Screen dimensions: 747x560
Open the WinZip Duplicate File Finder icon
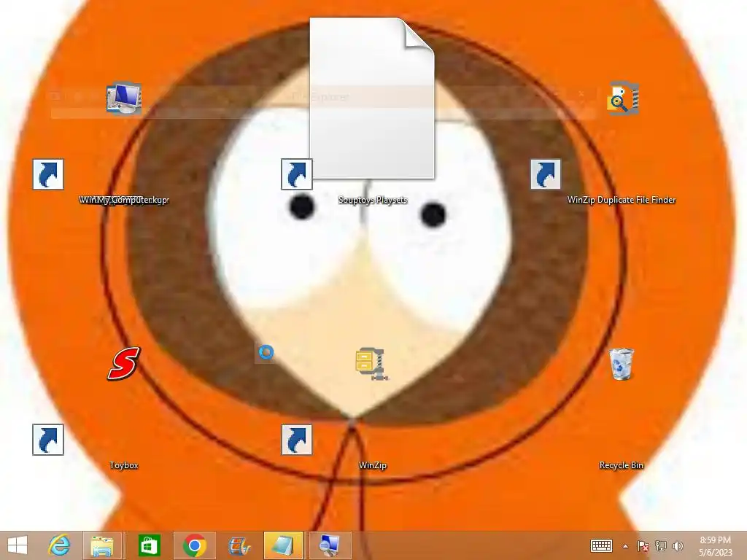pos(623,98)
